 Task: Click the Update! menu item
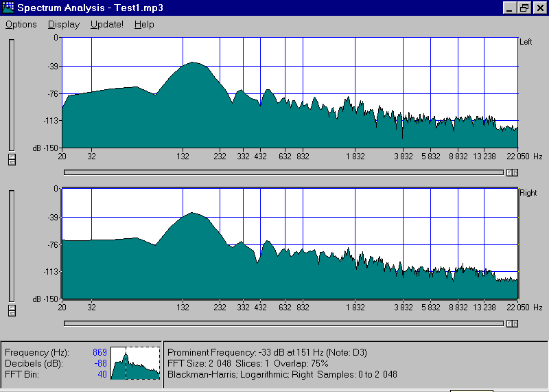tap(107, 25)
